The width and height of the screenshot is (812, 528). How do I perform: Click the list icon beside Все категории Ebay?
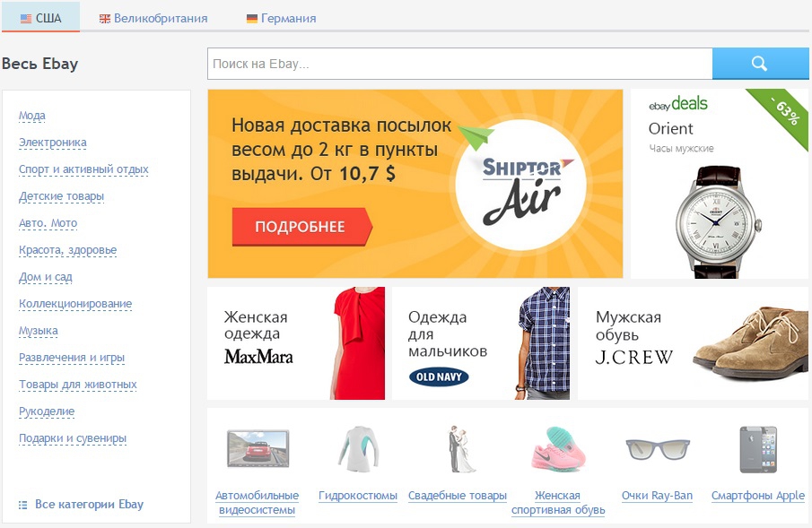coord(22,505)
